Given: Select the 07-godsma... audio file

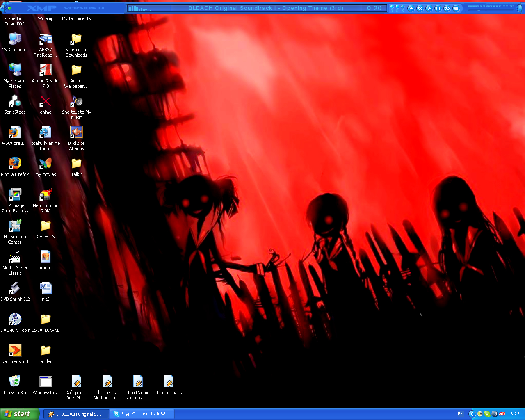Looking at the screenshot, I should 169,385.
